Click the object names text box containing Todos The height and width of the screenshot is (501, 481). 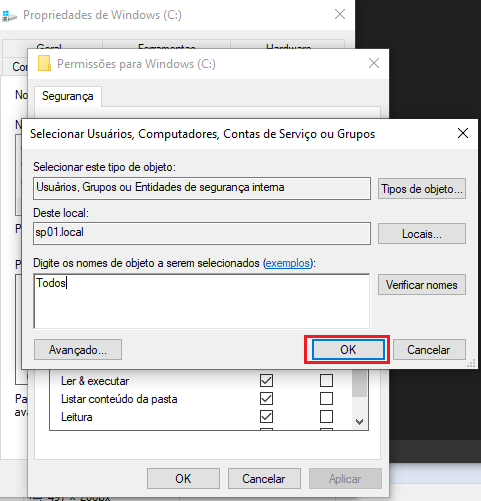click(202, 301)
